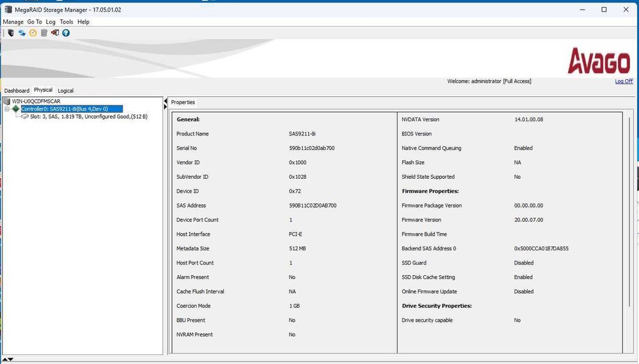Click the server toolbar icon
This screenshot has width=639, height=364.
[11, 33]
